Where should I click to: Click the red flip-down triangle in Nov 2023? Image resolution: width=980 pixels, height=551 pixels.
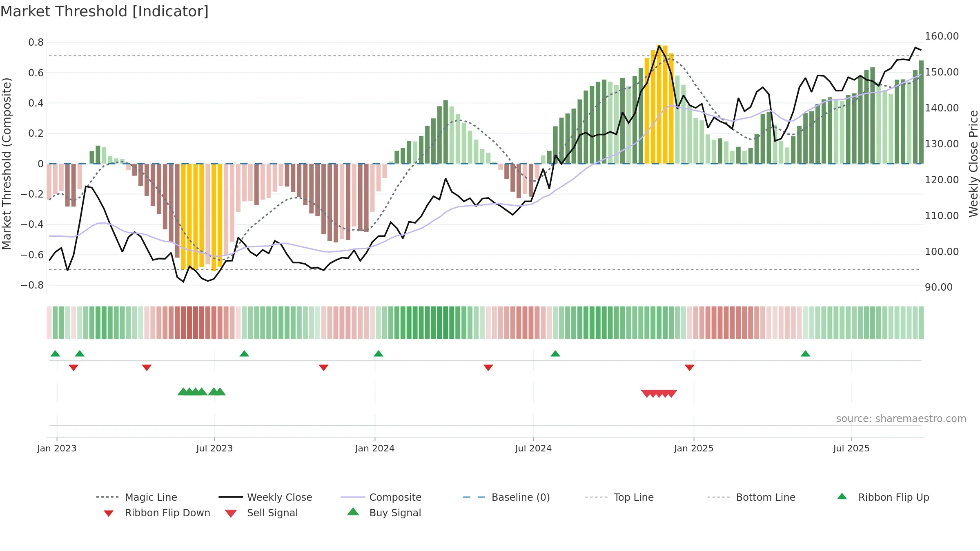click(x=323, y=368)
